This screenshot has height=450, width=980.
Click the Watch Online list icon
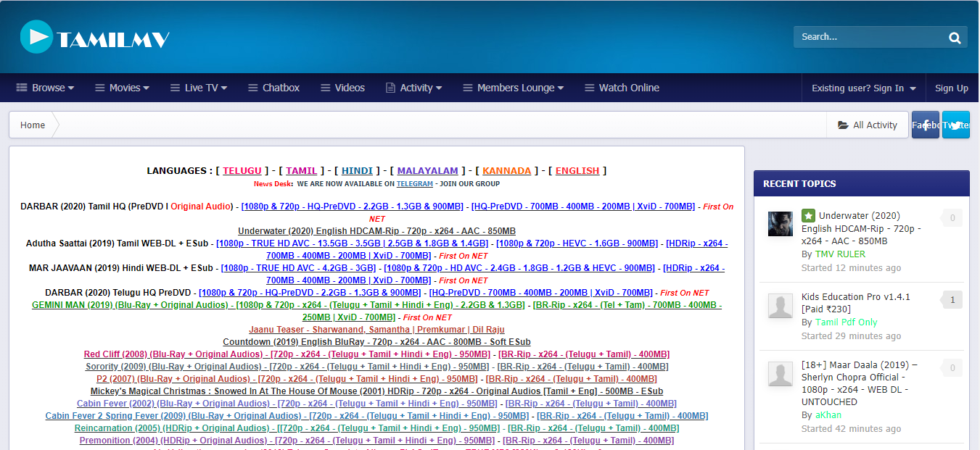coord(590,88)
